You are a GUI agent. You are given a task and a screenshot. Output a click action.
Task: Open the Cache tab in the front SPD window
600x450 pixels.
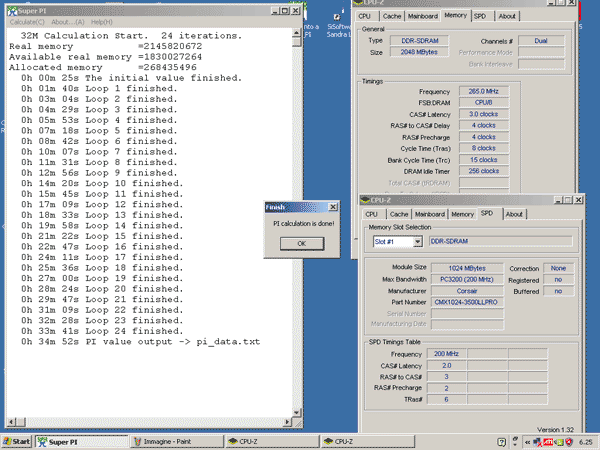click(399, 214)
